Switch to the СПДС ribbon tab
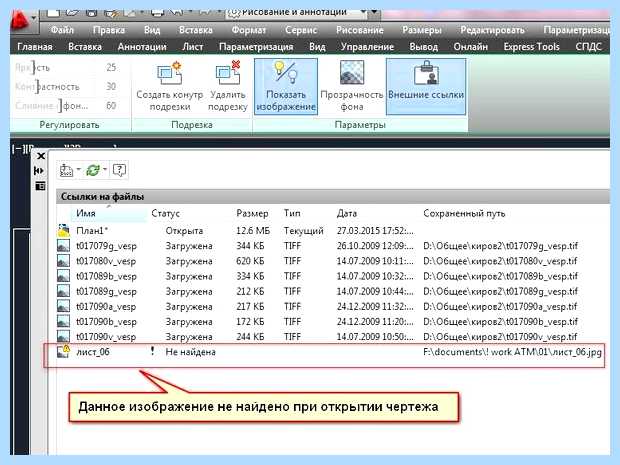 [588, 47]
